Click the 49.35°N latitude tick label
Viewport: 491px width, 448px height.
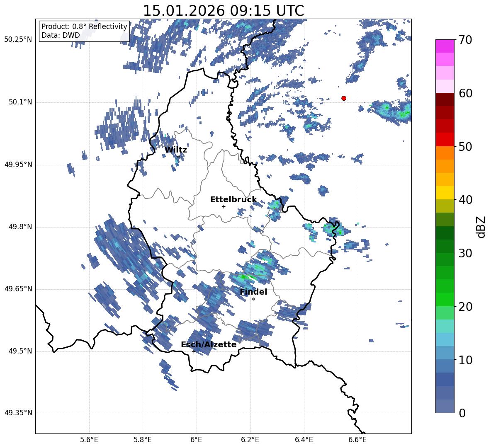[18, 413]
